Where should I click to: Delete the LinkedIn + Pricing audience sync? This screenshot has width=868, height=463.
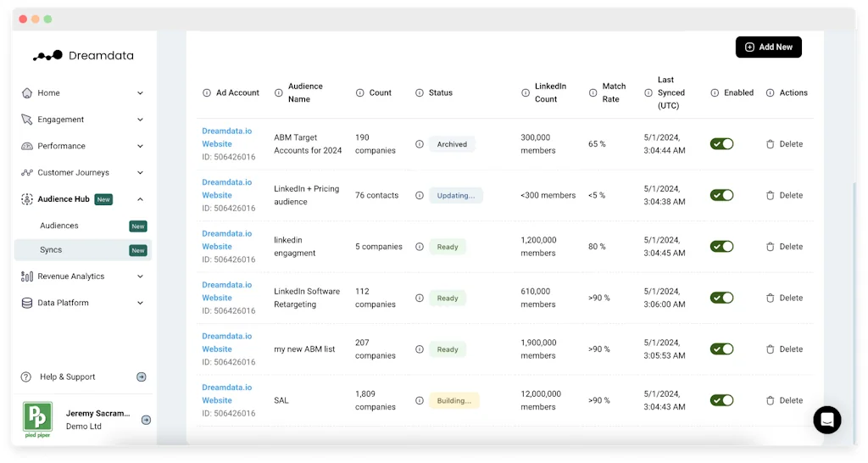784,196
